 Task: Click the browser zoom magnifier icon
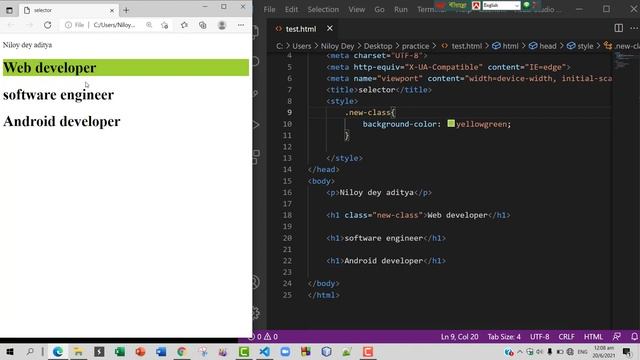coord(149,25)
